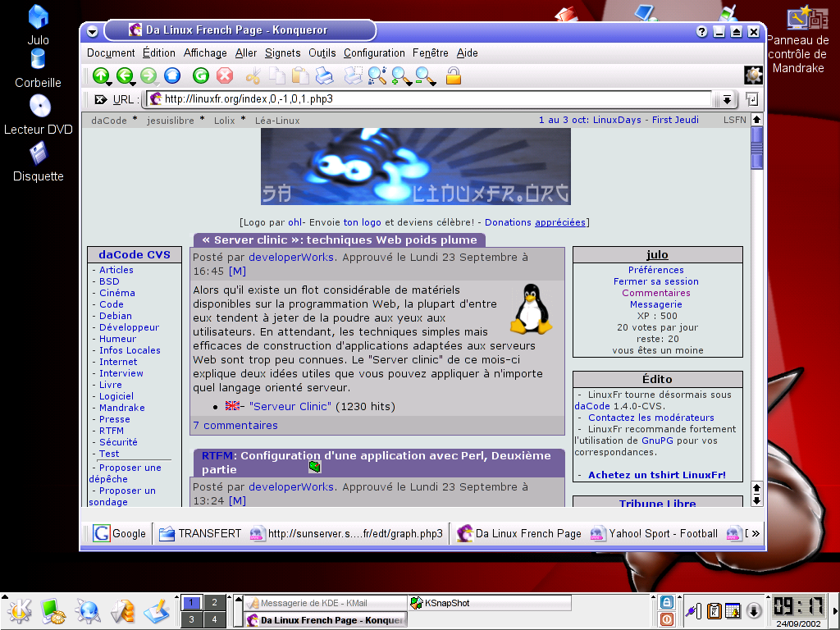Launch the globe web browser panel icon
The height and width of the screenshot is (630, 840).
point(87,611)
